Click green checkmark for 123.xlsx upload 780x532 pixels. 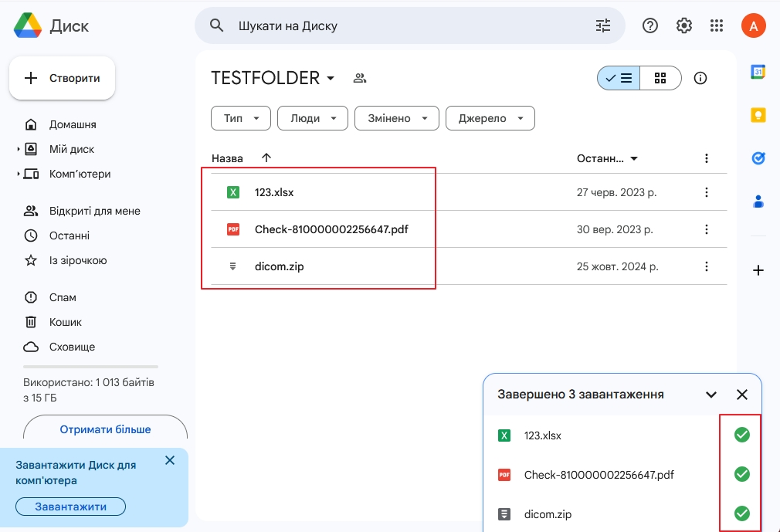tap(741, 435)
